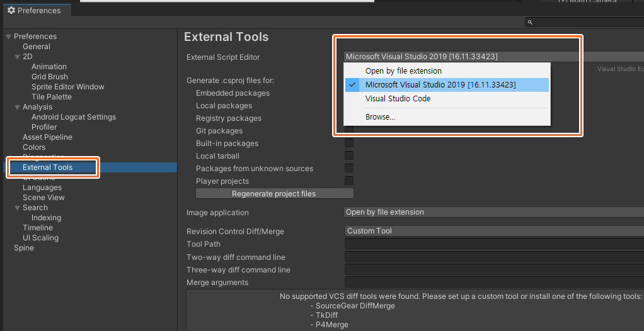Choose Microsoft Visual Studio 2019 option
The image size is (644, 331).
tap(447, 85)
